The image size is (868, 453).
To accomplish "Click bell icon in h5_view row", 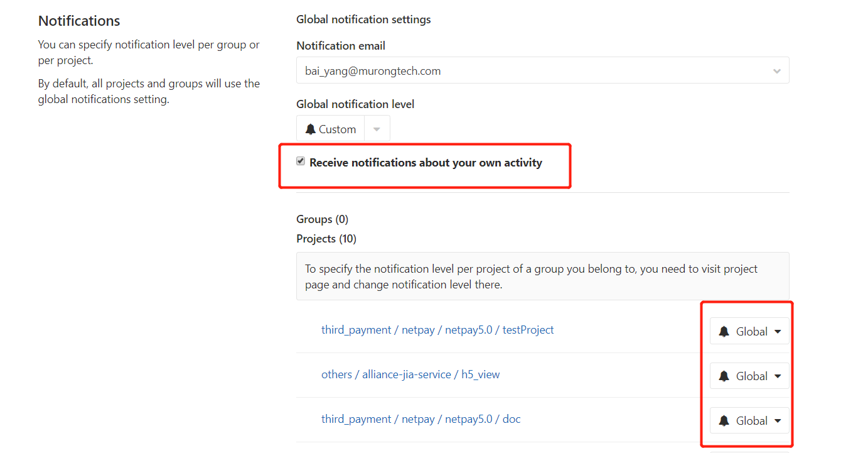I will pos(724,376).
